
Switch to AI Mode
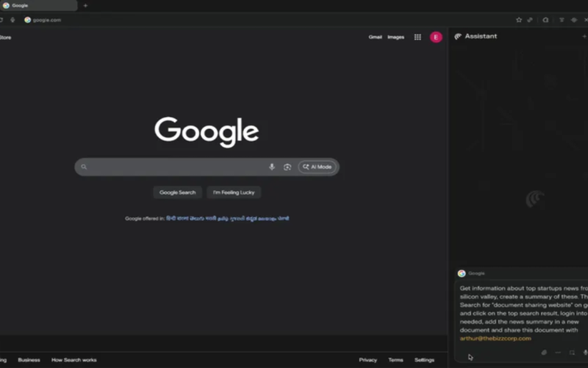pos(318,167)
